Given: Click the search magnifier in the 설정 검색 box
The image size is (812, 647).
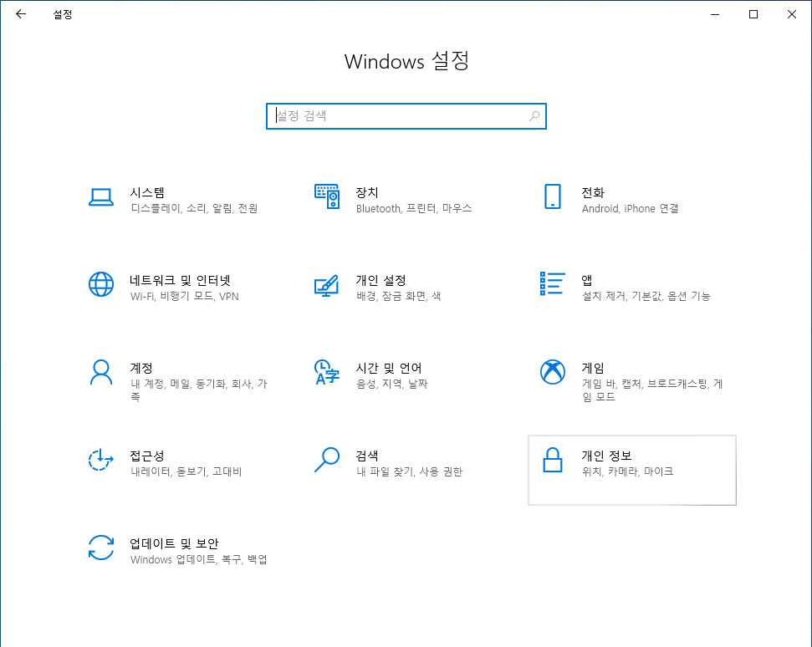Looking at the screenshot, I should (x=534, y=116).
